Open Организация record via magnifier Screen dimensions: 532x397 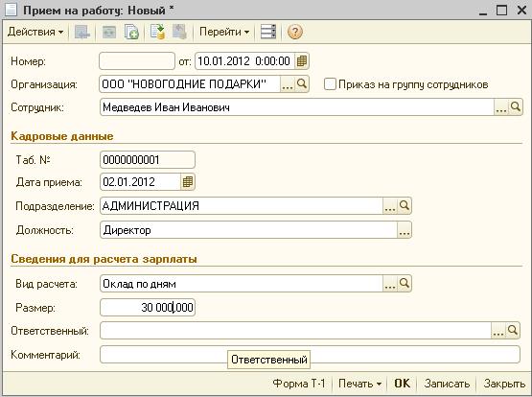[x=301, y=83]
